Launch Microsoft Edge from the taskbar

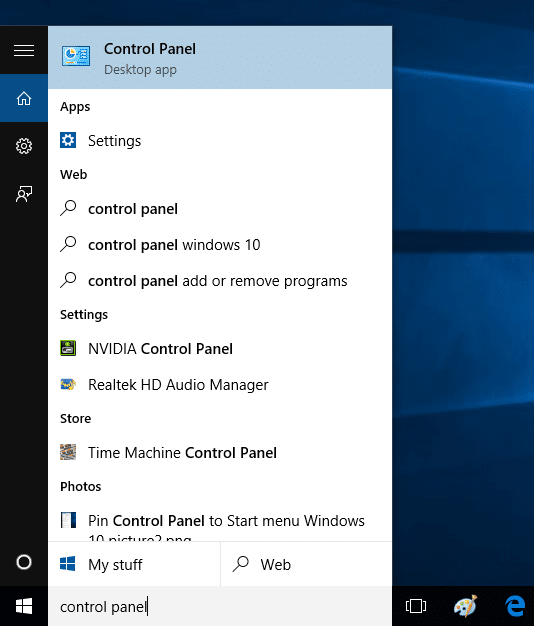pyautogui.click(x=515, y=606)
